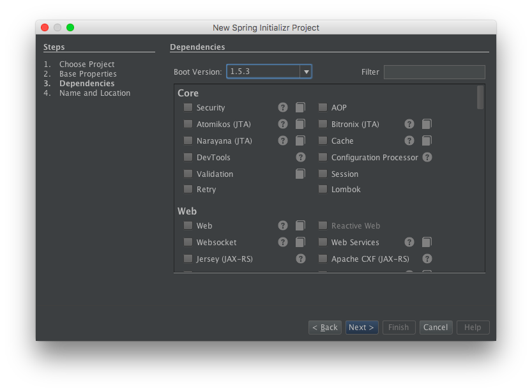Tick the Retry checkbox
The width and height of the screenshot is (532, 392).
[x=188, y=189]
